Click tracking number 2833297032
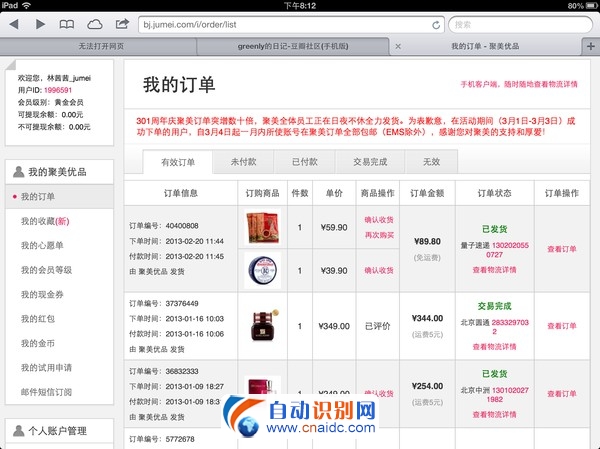 pyautogui.click(x=510, y=327)
